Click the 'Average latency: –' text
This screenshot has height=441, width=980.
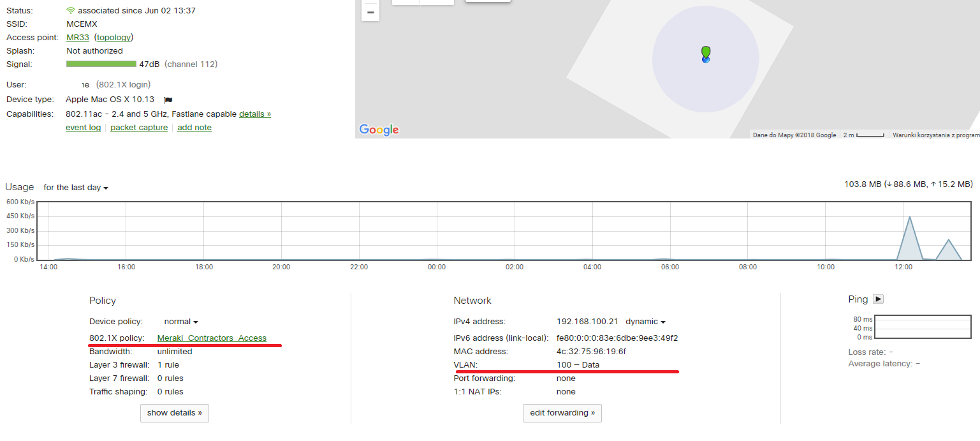[884, 364]
